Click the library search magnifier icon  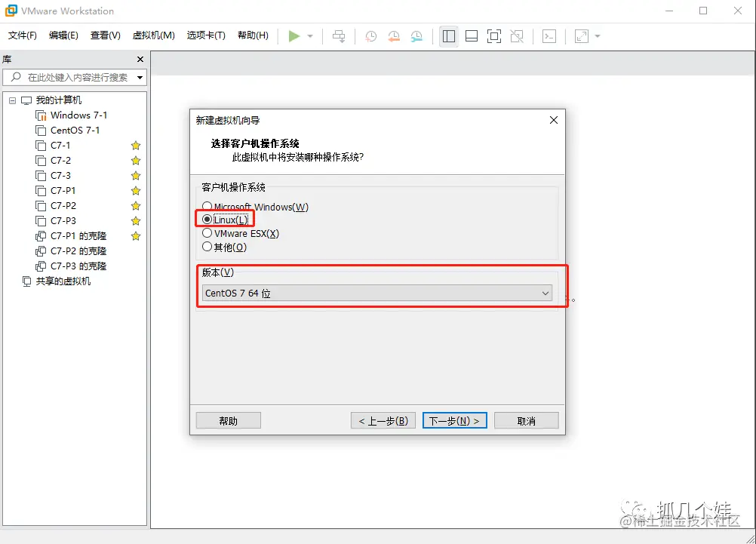[x=16, y=77]
